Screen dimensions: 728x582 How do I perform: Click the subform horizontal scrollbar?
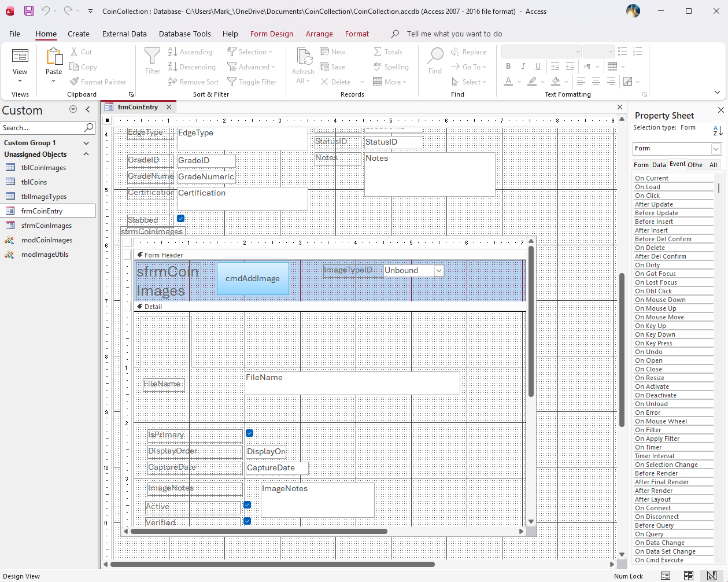(259, 531)
